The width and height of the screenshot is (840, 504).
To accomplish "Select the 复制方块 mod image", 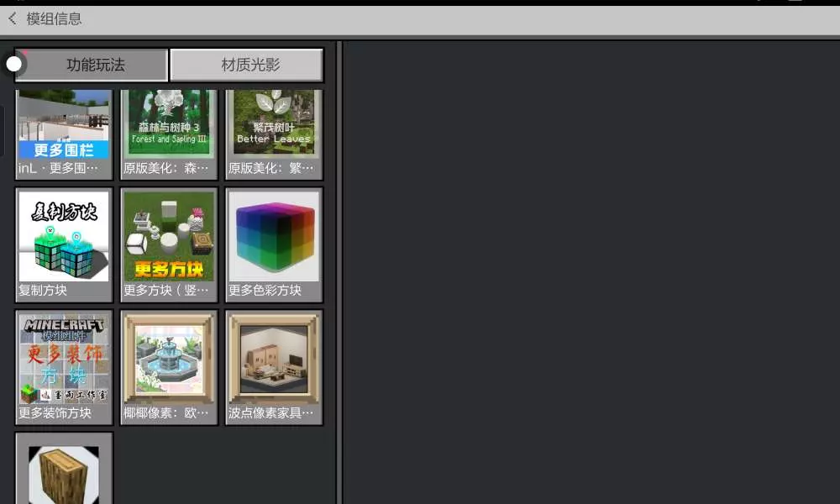I will [64, 236].
